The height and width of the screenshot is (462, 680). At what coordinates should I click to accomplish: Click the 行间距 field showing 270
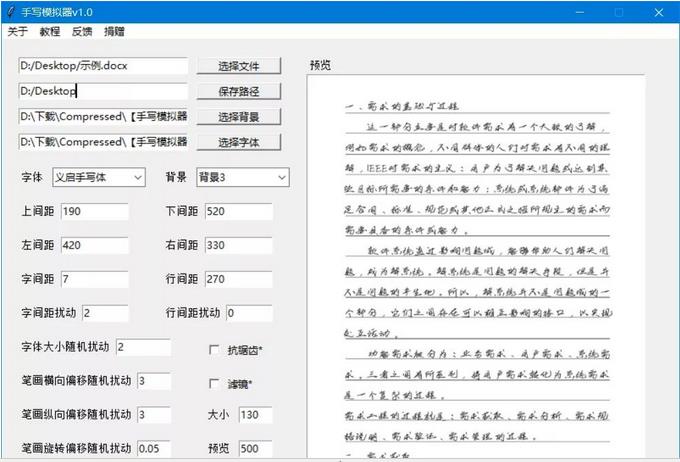pos(237,278)
